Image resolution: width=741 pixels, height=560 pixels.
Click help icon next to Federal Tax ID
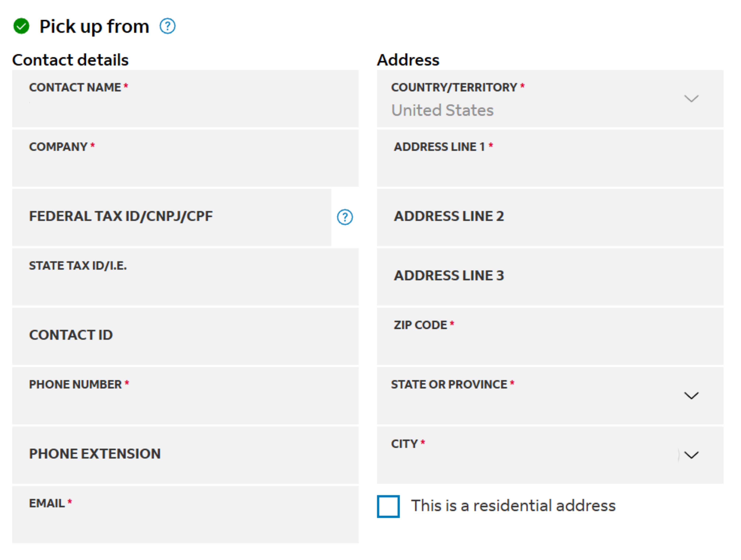[x=345, y=217]
